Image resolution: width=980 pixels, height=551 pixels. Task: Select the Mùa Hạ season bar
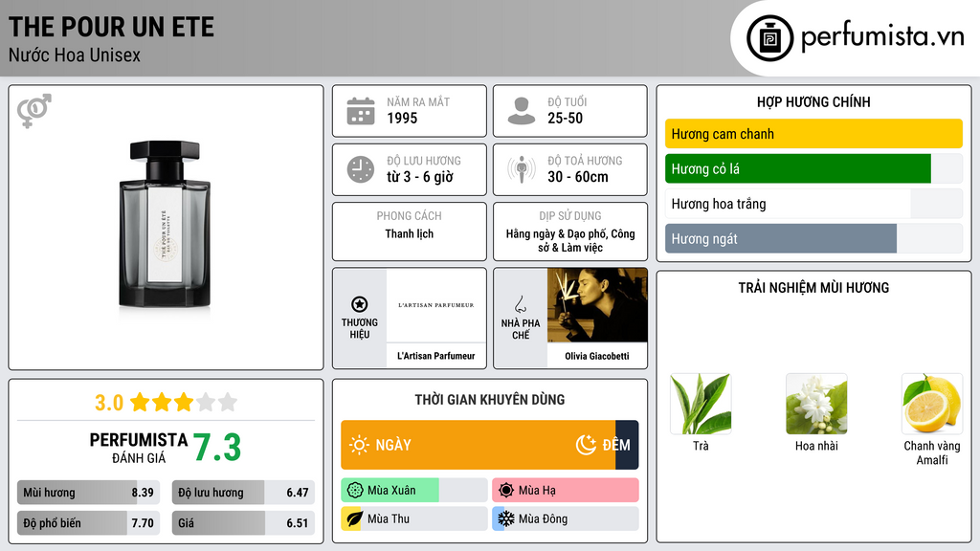566,491
